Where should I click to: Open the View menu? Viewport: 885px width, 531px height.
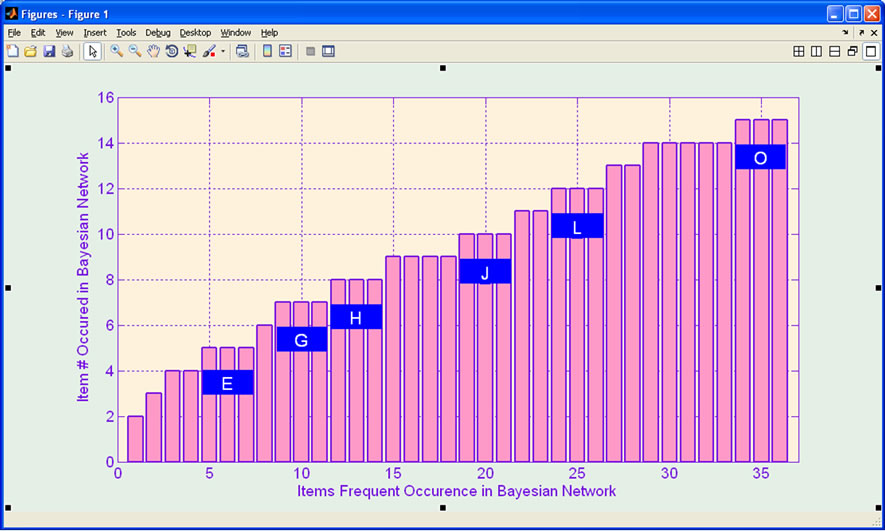click(x=64, y=33)
